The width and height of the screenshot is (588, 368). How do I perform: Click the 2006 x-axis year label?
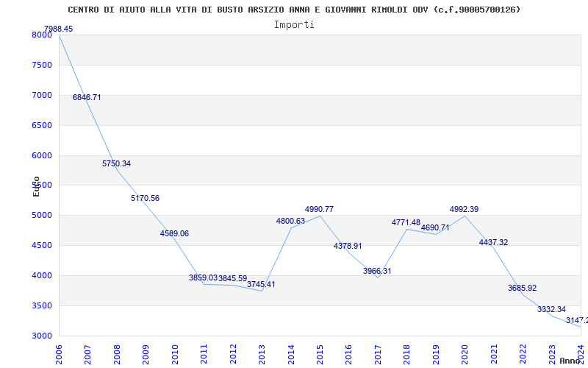pyautogui.click(x=59, y=354)
